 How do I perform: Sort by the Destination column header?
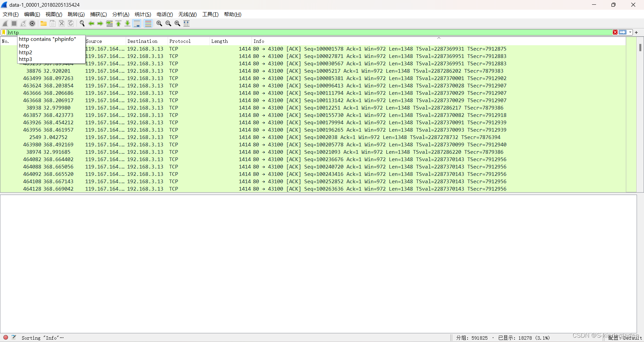point(147,41)
